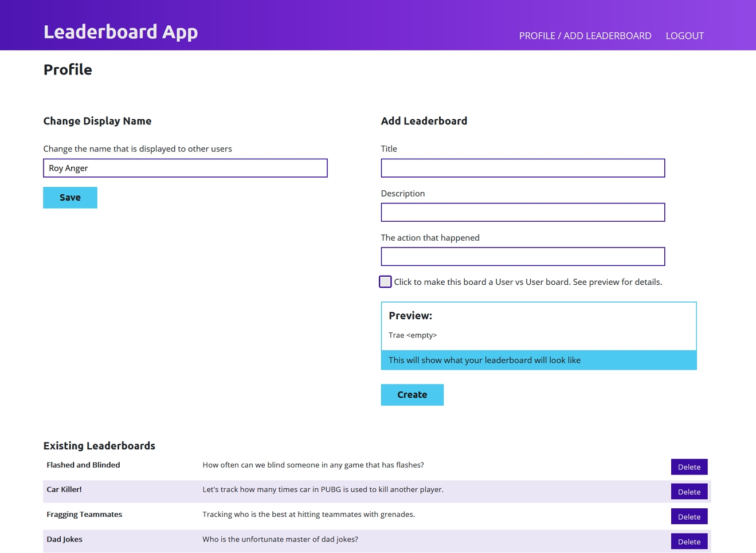Select 'Dad Jokes' leaderboard name

tap(64, 539)
